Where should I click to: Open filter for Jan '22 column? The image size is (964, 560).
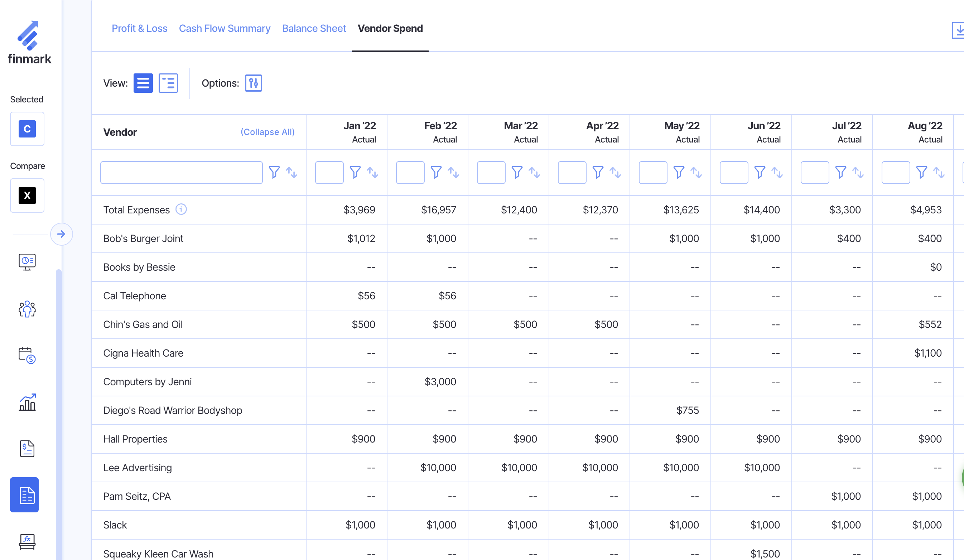355,173
